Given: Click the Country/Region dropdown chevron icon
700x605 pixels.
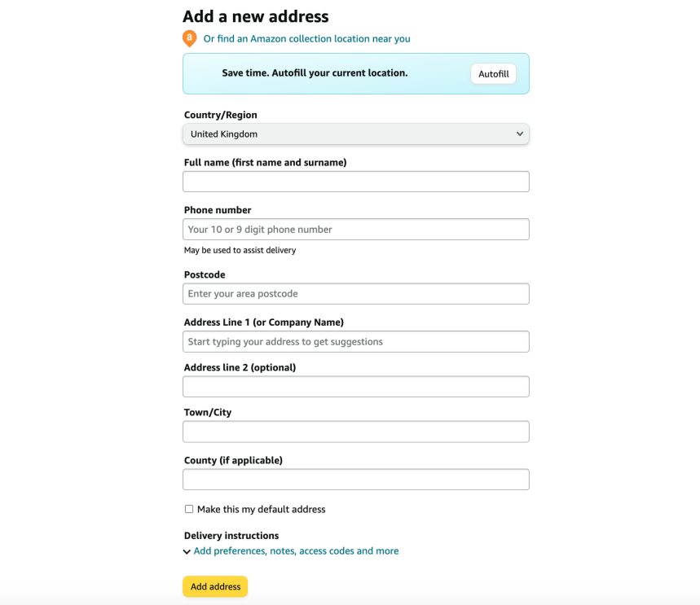Looking at the screenshot, I should [x=519, y=134].
